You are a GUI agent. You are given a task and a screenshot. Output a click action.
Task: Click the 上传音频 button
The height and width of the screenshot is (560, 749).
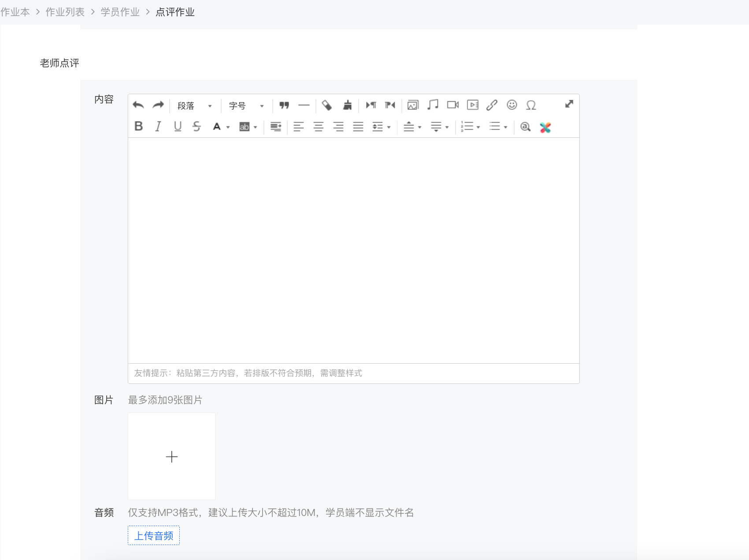(x=154, y=535)
